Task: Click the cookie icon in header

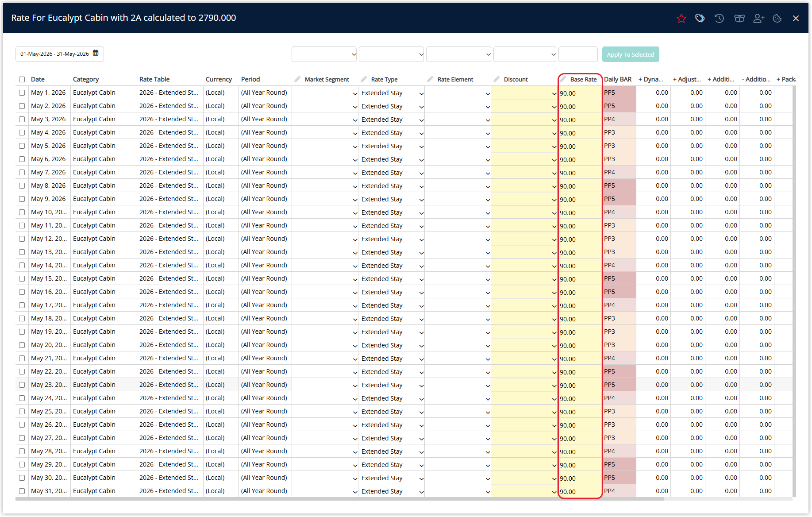Action: 777,18
